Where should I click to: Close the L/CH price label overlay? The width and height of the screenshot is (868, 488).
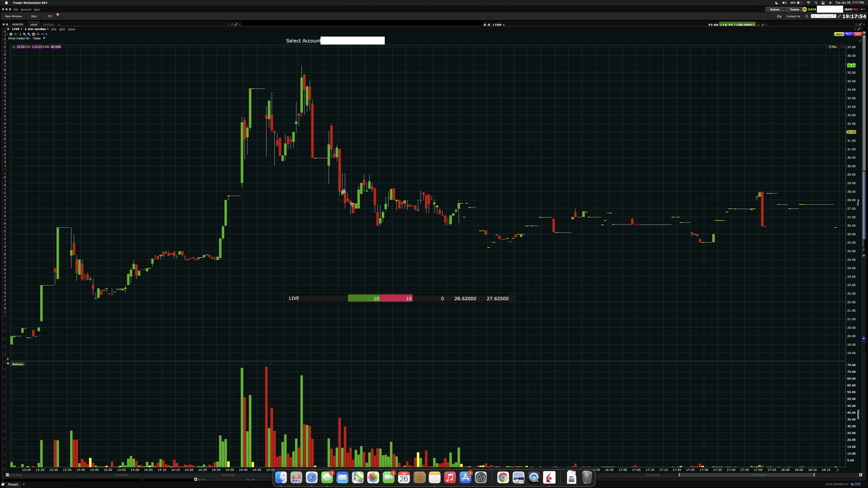[x=12, y=47]
